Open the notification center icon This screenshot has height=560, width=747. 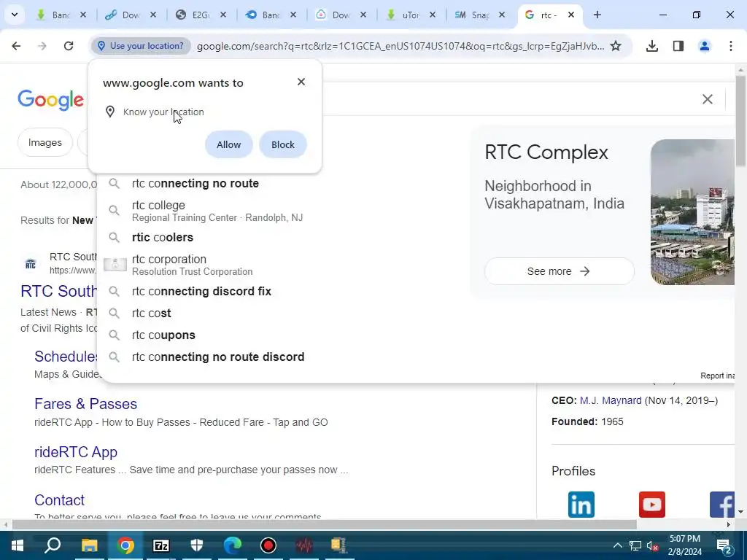[724, 545]
